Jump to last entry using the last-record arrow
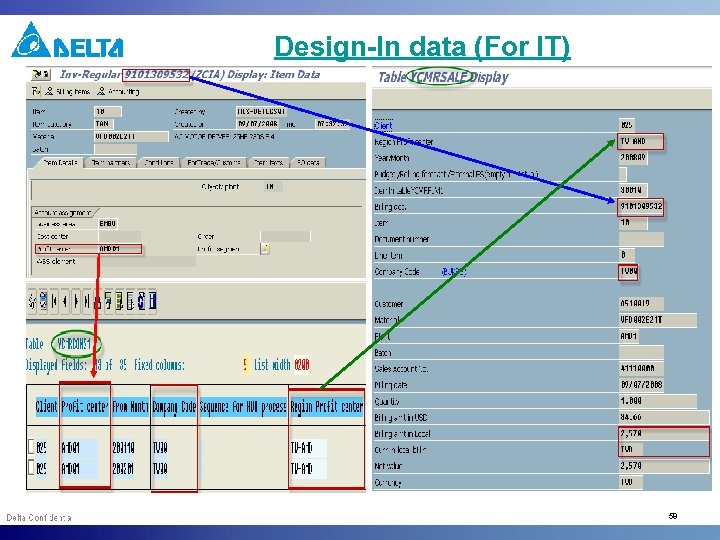This screenshot has height=540, width=720. pos(87,301)
